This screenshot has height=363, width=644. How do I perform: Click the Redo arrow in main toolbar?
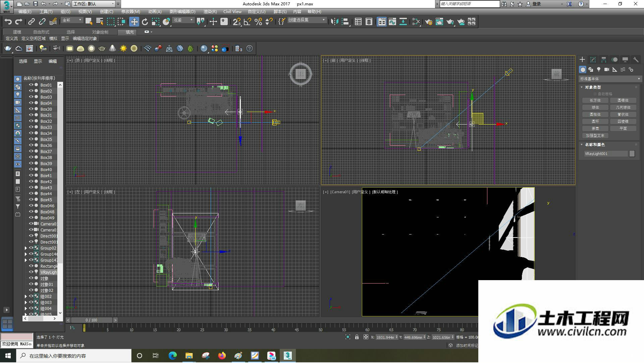tap(19, 22)
